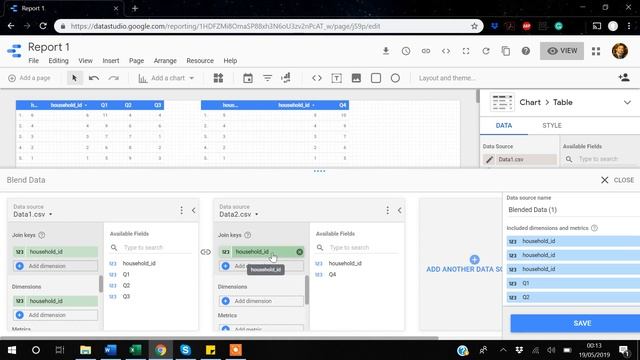This screenshot has height=360, width=640.
Task: Insert image tool icon
Action: pos(356,78)
